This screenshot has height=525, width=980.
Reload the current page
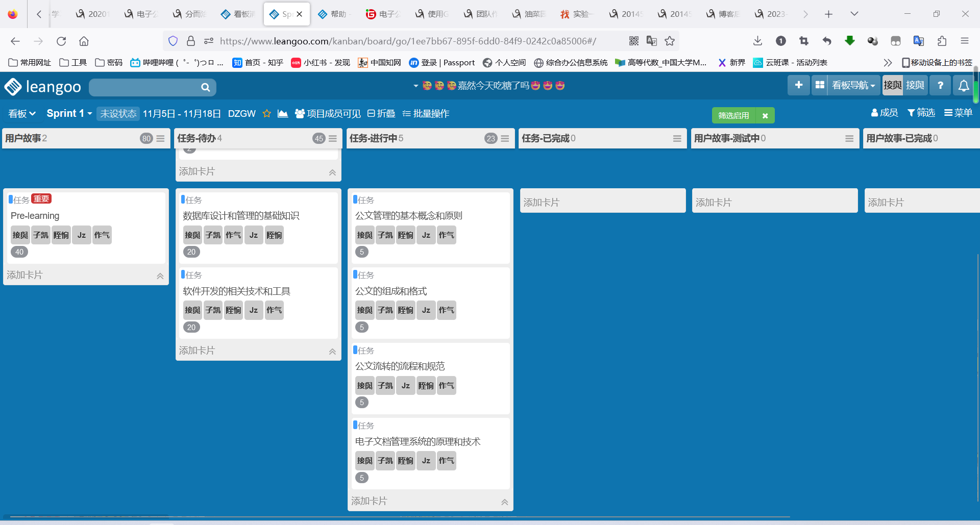(61, 41)
